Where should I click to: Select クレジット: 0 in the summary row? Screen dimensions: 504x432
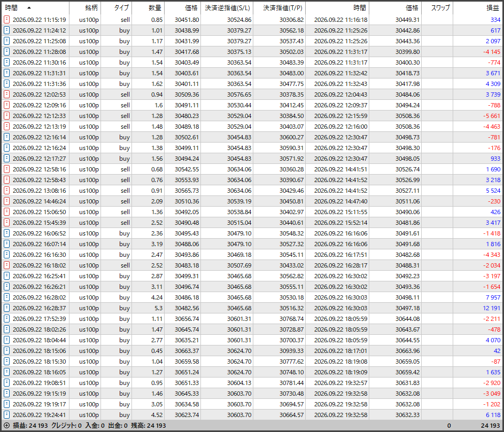(x=66, y=426)
